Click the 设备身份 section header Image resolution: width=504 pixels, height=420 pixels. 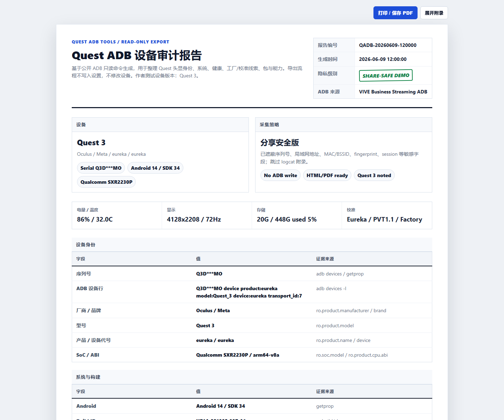(252, 245)
